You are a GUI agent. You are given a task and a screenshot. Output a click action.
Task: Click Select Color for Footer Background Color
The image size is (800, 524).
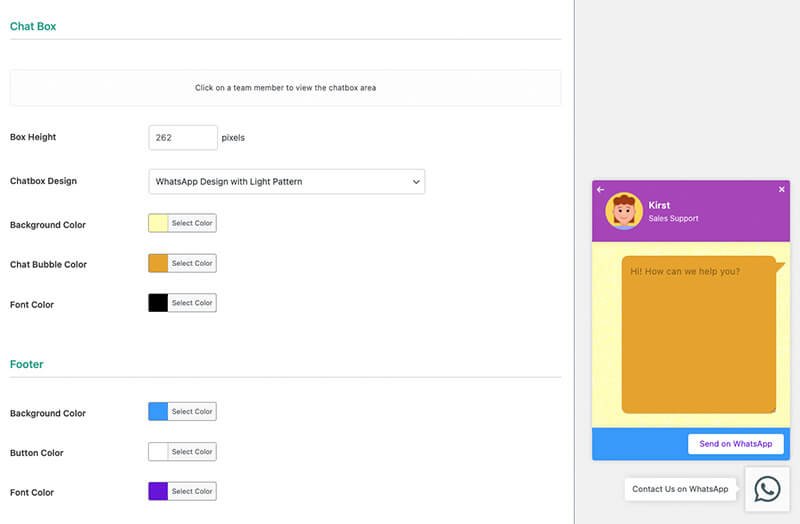click(192, 412)
